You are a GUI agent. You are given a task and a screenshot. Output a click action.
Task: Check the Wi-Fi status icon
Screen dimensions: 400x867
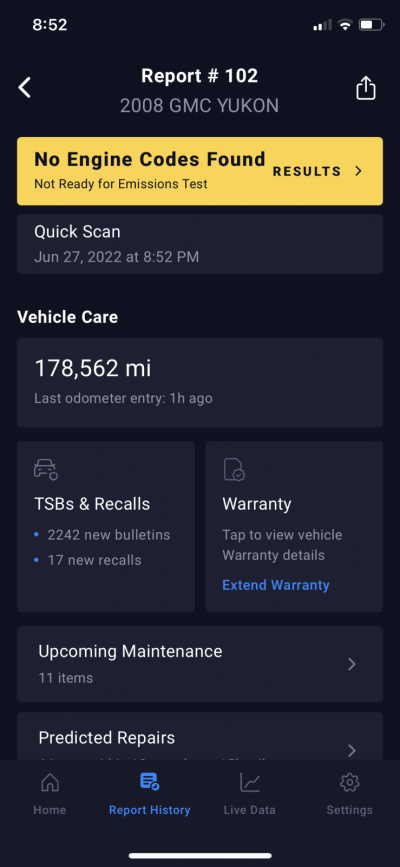(345, 25)
